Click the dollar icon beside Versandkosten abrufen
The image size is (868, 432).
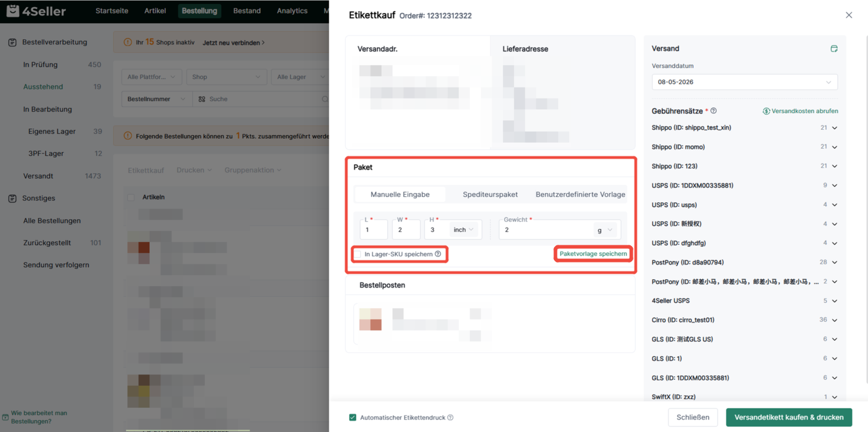[766, 111]
